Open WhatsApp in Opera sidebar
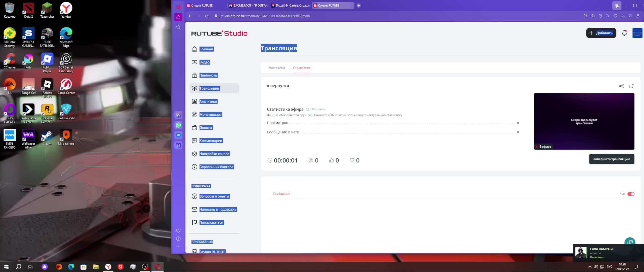Viewport: 644px width, 272px height. point(178,125)
